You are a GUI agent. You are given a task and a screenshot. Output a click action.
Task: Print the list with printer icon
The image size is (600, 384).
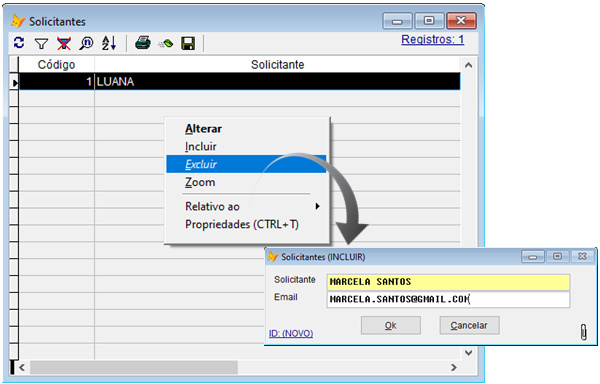pos(143,43)
